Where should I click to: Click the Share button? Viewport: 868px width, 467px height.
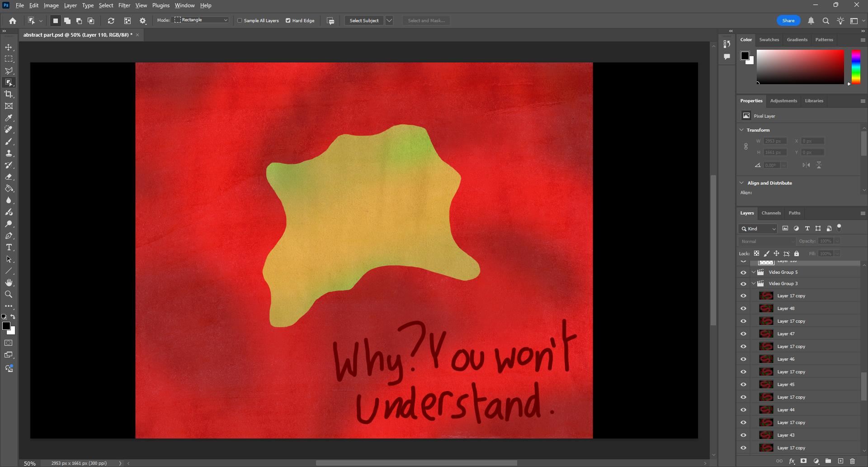(788, 21)
